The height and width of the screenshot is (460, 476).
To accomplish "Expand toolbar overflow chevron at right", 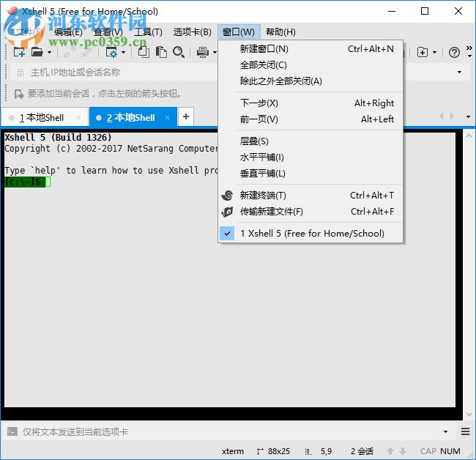I will pos(469,51).
